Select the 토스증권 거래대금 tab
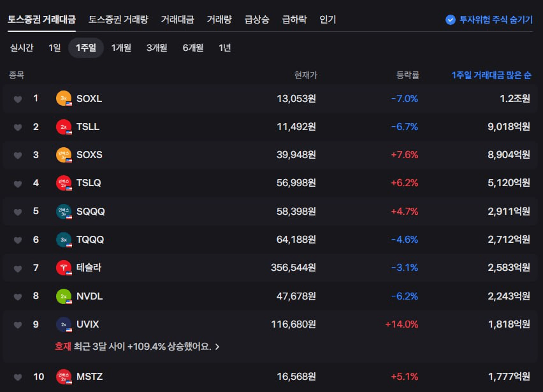This screenshot has height=392, width=543. [41, 19]
